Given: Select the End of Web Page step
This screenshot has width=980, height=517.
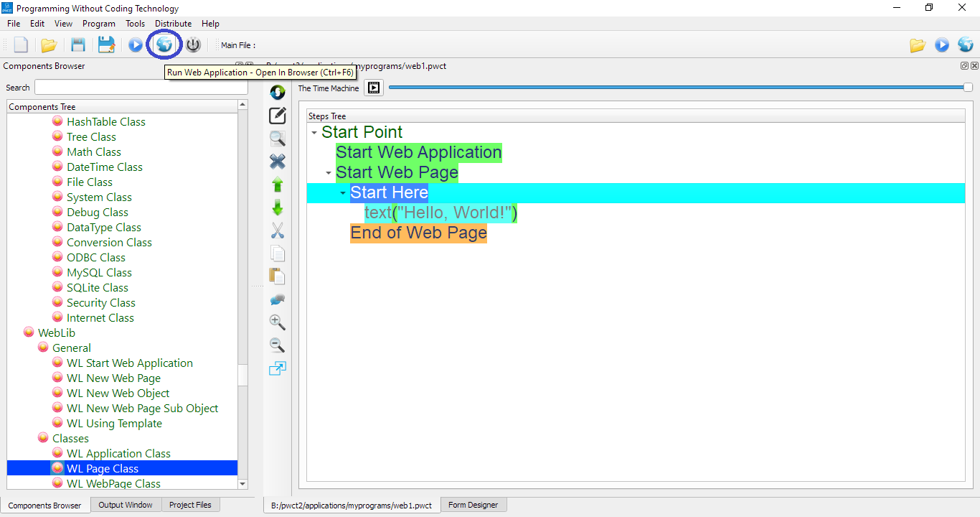Looking at the screenshot, I should pyautogui.click(x=418, y=233).
